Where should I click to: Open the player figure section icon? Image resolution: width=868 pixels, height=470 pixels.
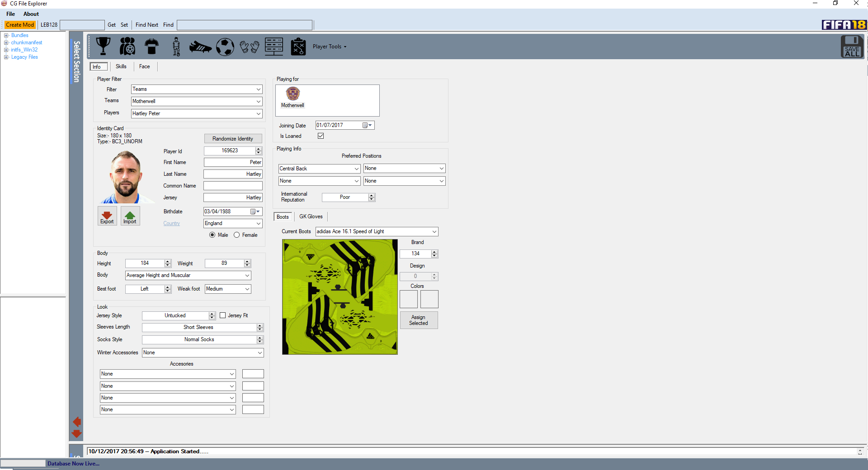tap(176, 46)
